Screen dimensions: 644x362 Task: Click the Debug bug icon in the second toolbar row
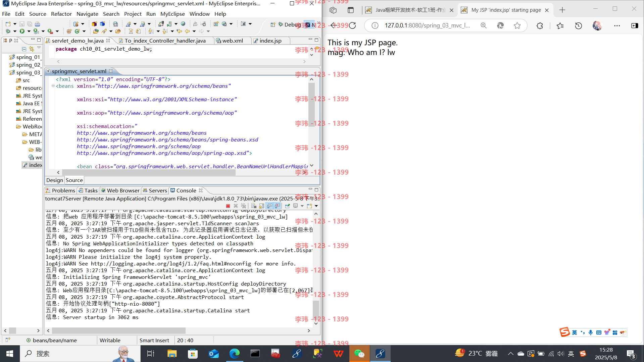[8, 31]
